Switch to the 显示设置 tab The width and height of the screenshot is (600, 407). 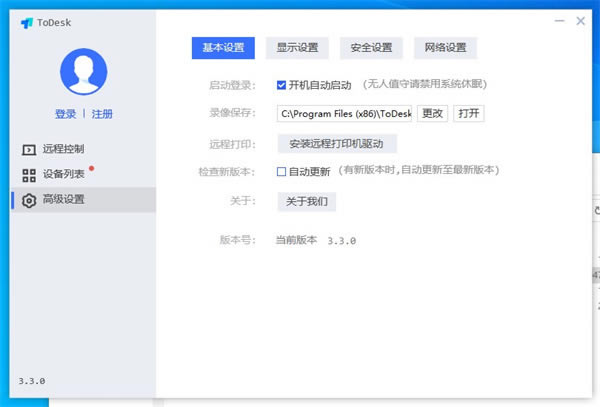click(x=297, y=48)
